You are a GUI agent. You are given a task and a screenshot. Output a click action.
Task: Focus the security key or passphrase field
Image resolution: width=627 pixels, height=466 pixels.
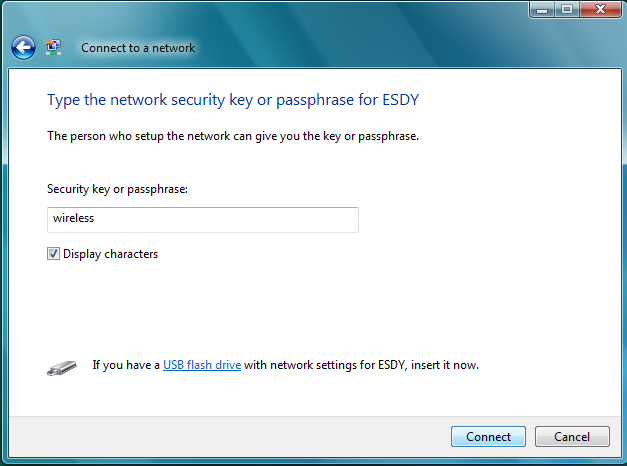pyautogui.click(x=203, y=220)
